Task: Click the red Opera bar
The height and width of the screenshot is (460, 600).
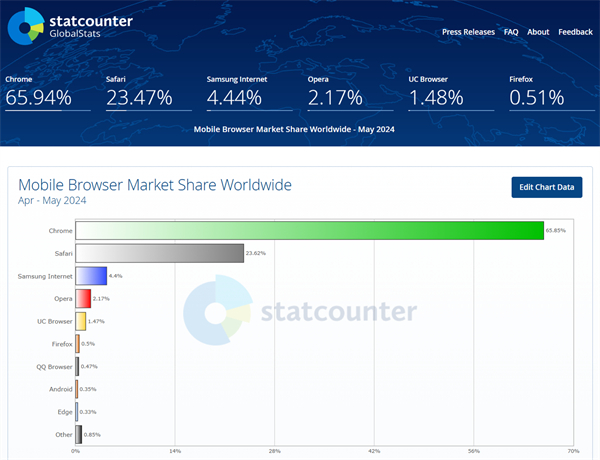Action: pyautogui.click(x=83, y=298)
